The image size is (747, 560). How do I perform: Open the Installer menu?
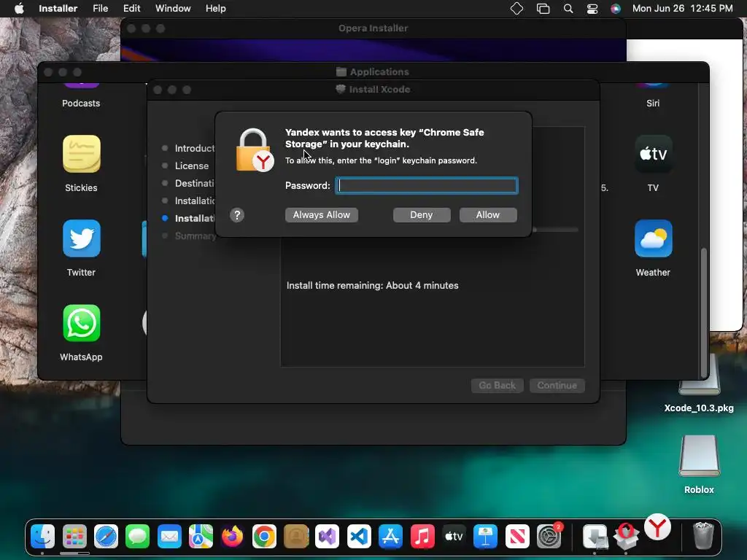point(58,9)
